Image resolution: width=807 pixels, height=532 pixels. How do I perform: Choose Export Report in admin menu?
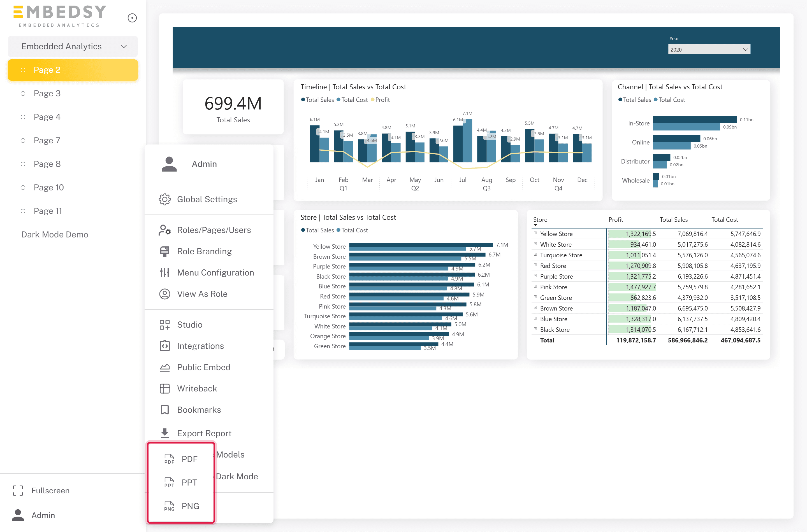tap(204, 433)
